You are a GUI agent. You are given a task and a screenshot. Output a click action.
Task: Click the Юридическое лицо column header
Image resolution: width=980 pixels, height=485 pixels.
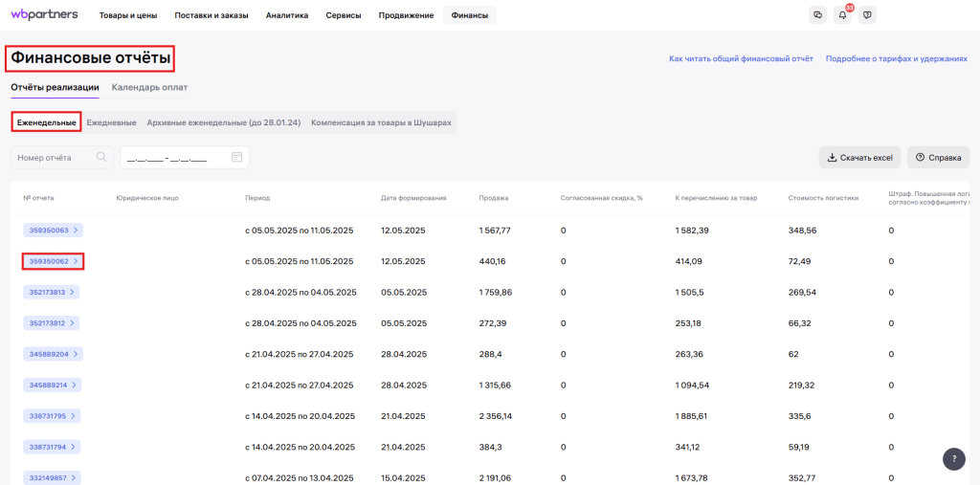(147, 198)
